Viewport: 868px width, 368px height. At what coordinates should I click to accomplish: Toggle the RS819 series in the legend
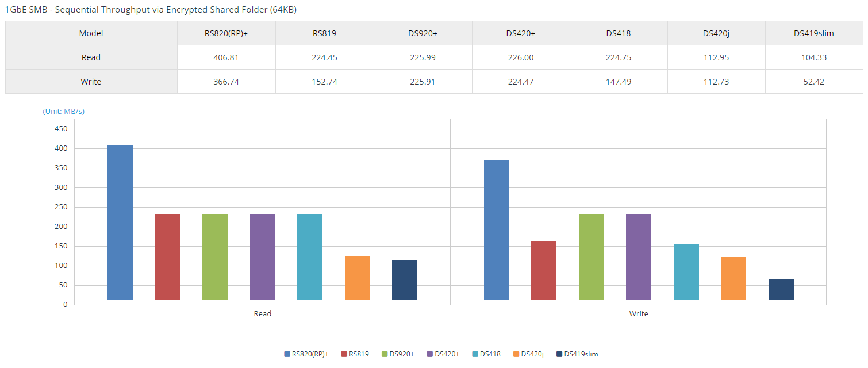(x=355, y=354)
